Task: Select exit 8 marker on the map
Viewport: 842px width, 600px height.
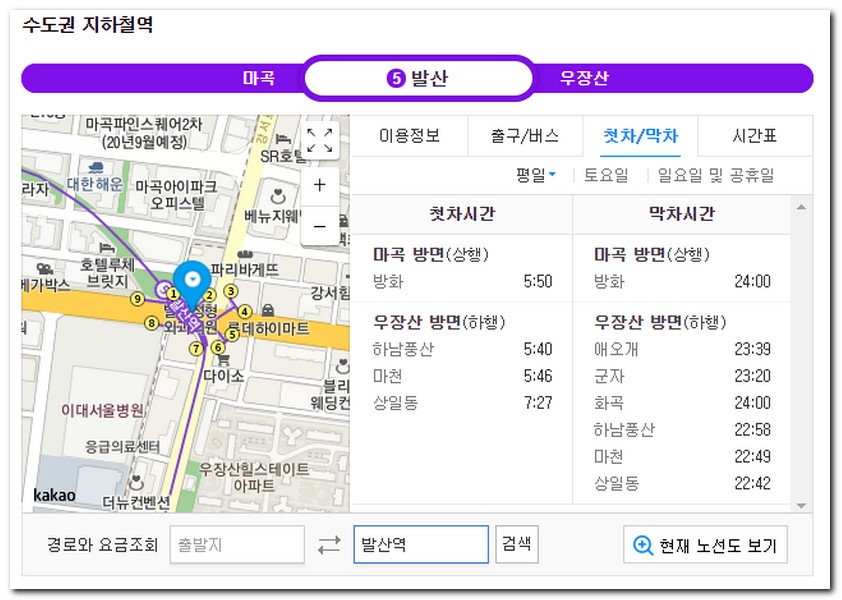Action: coord(151,323)
